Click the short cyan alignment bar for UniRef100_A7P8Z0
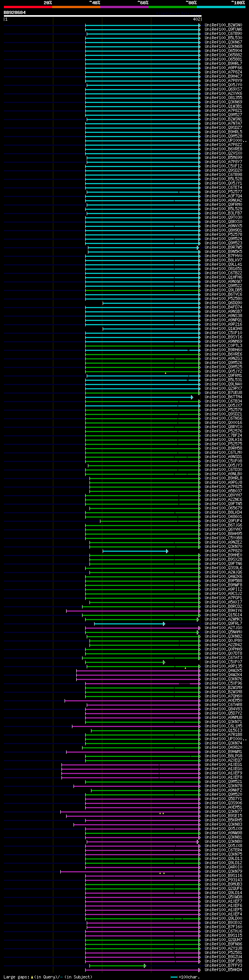 click(135, 551)
